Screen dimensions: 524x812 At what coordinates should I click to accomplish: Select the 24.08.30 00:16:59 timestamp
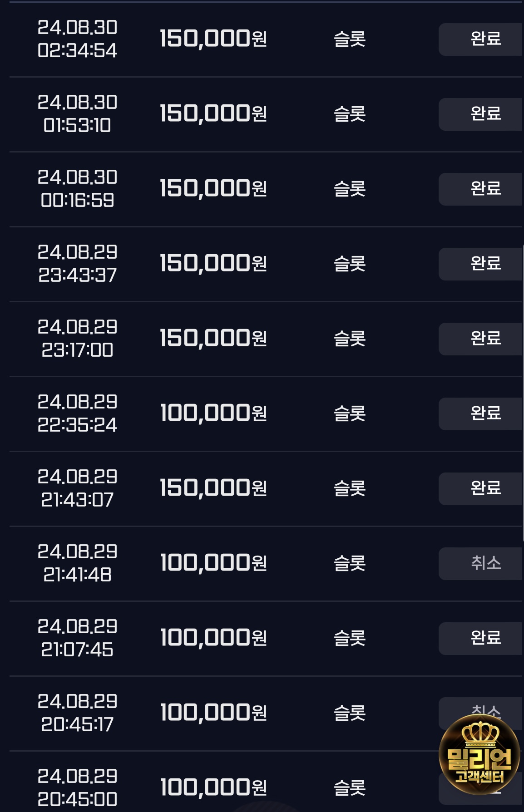77,189
